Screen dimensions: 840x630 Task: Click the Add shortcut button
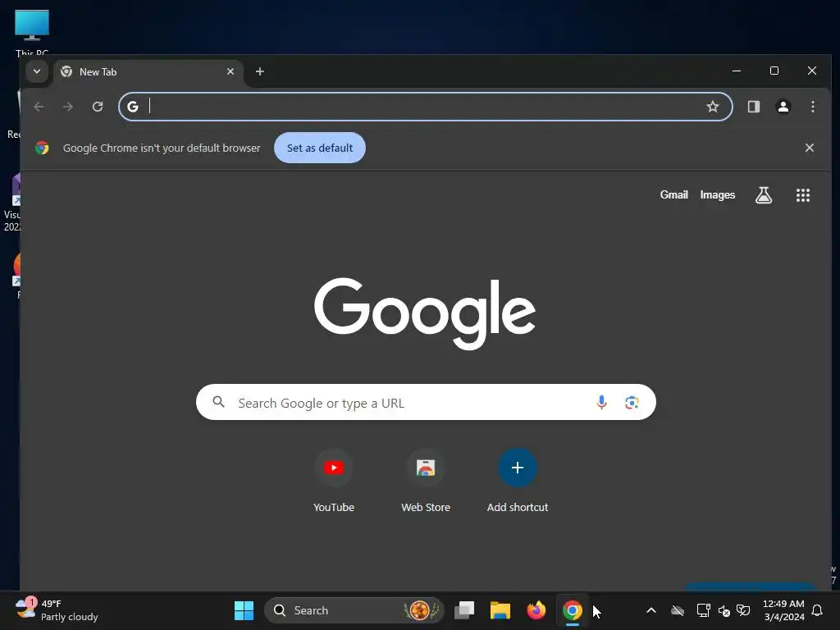coord(518,481)
